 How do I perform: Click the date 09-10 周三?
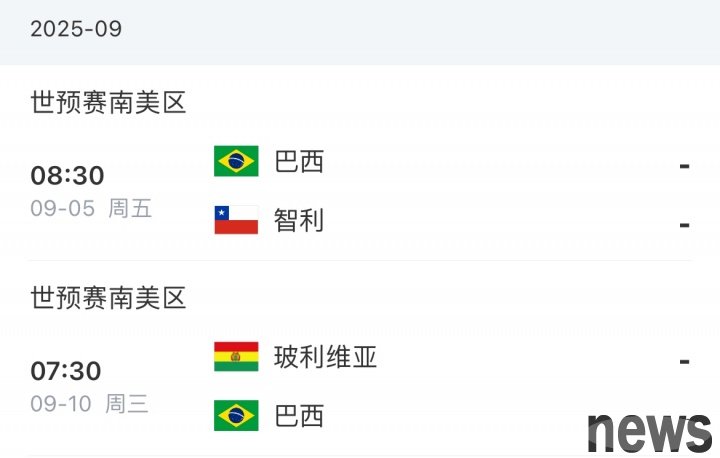pos(90,404)
